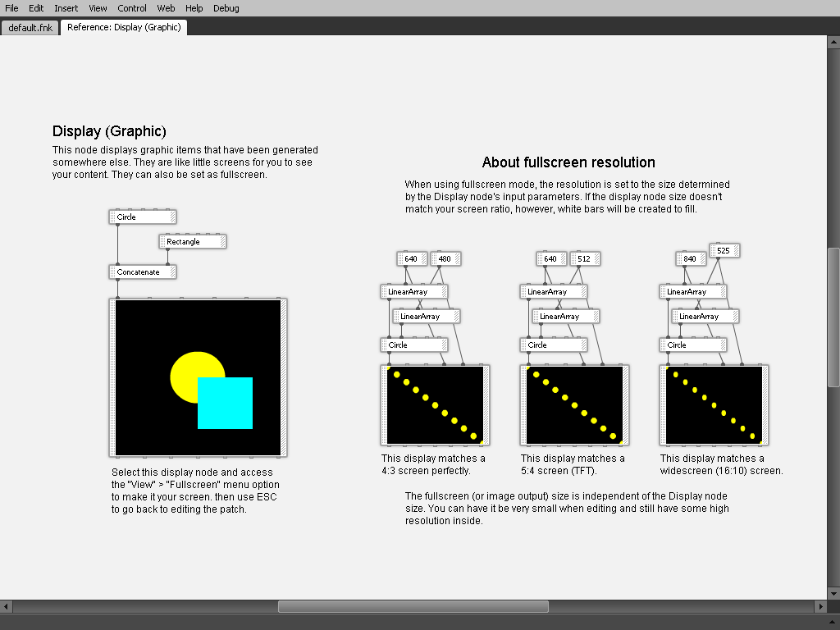Click the "About fullscreen resolution" heading
Screen dimensions: 840x630
568,162
